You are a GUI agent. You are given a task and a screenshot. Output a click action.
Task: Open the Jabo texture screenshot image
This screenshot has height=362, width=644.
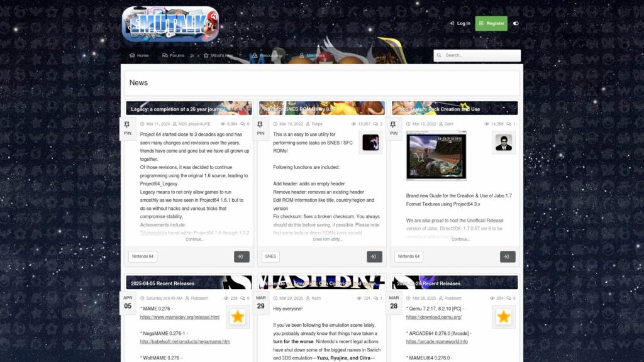coord(436,156)
